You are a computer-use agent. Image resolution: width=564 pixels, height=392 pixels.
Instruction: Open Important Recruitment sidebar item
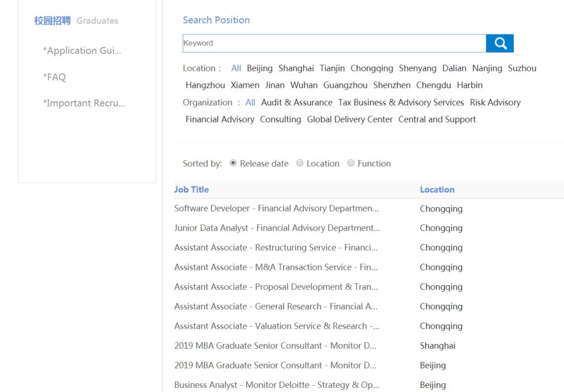click(84, 103)
